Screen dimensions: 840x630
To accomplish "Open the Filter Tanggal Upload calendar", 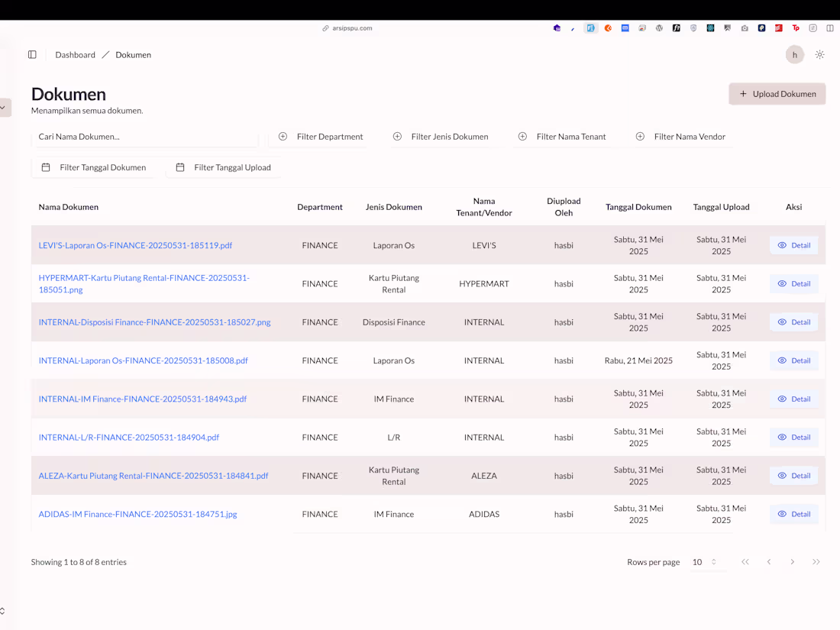I will point(224,167).
